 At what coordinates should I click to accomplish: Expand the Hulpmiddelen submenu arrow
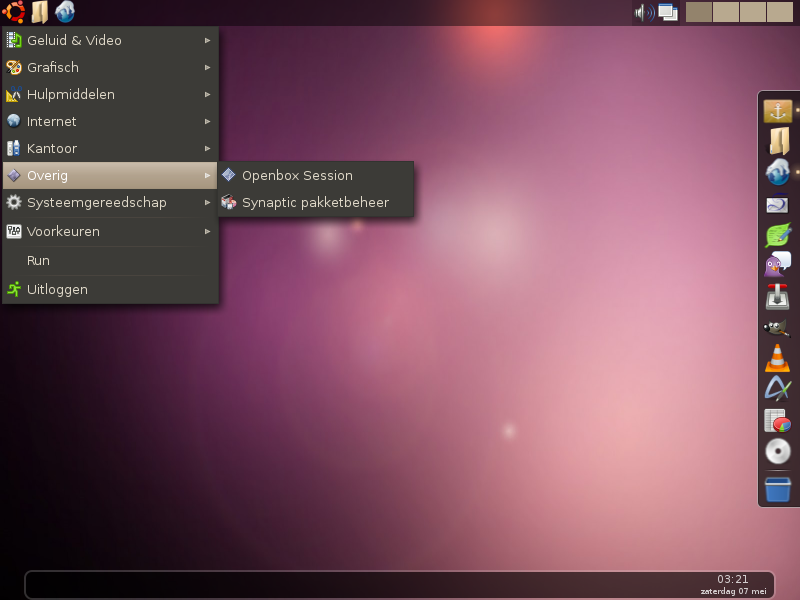point(208,94)
